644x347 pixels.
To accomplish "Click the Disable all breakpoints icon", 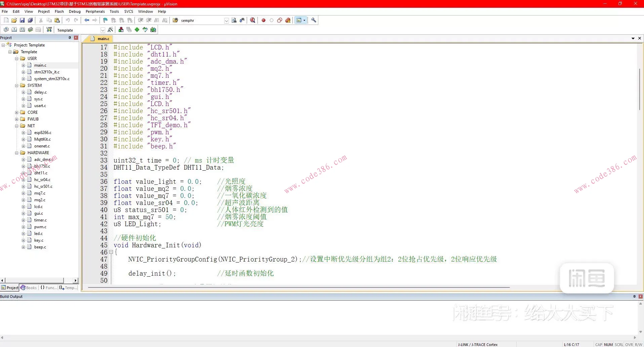I will tap(280, 20).
